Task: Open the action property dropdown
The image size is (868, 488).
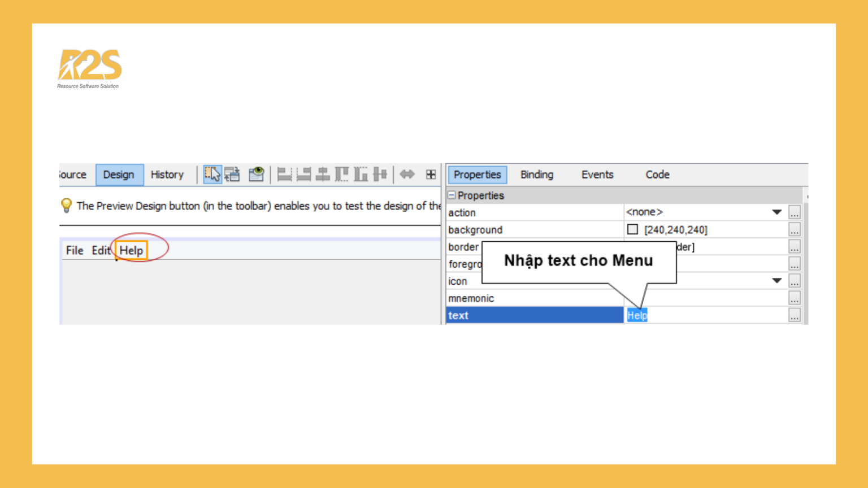Action: pyautogui.click(x=776, y=212)
